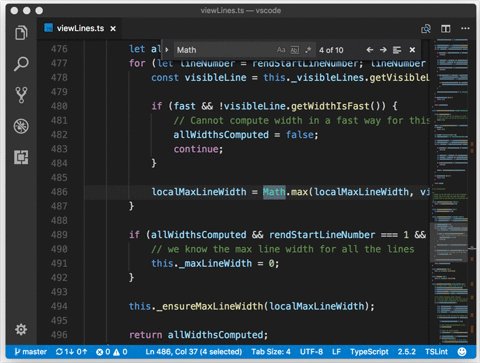Image resolution: width=480 pixels, height=363 pixels.
Task: Click line number 496 in gutter
Action: tap(59, 335)
